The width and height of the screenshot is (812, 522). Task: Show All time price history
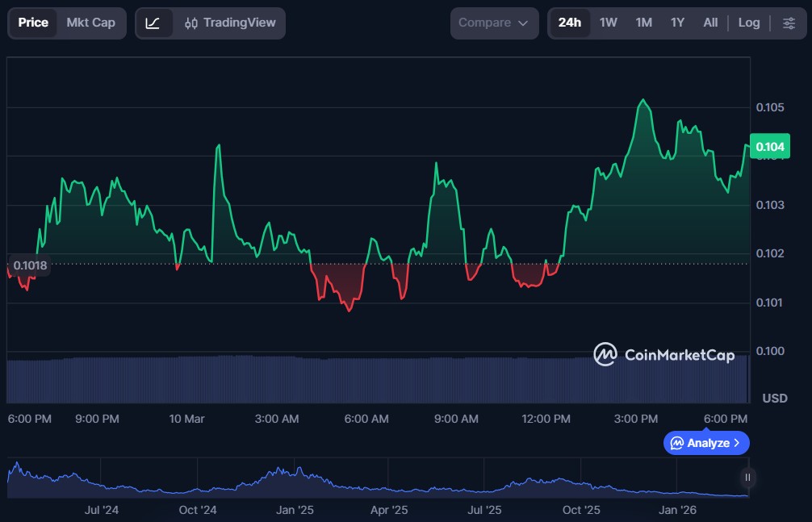(x=710, y=23)
